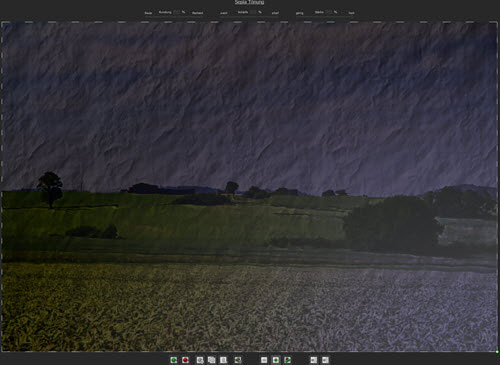Click the single page icon beside the stacked-pages icon
Image resolution: width=500 pixels, height=365 pixels.
pyautogui.click(x=223, y=360)
